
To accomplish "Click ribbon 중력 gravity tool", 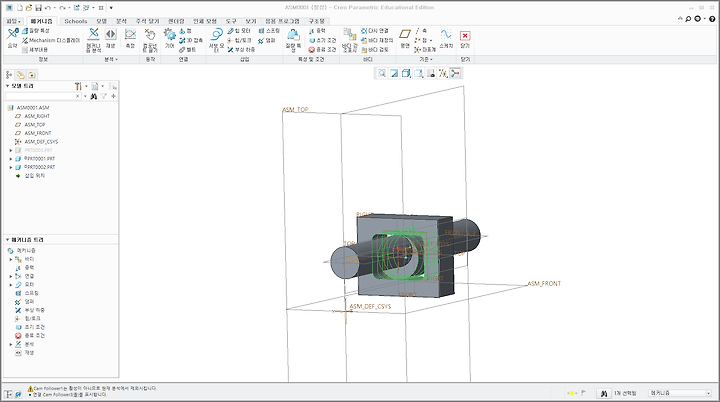I will coord(317,31).
